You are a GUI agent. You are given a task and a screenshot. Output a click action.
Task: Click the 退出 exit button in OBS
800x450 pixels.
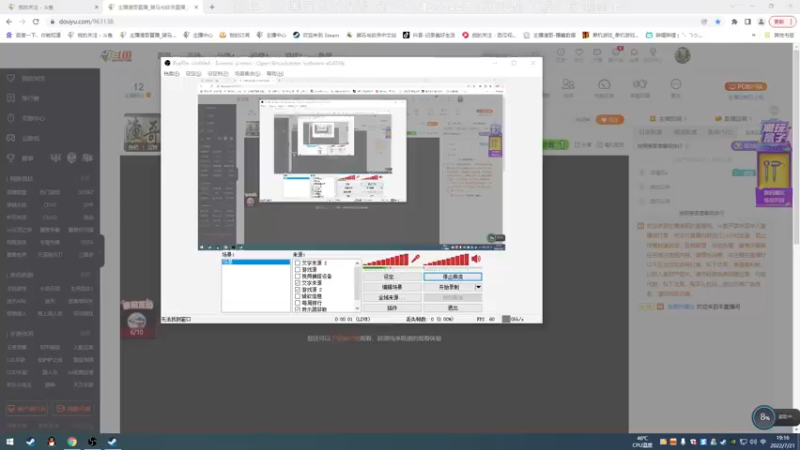point(453,308)
